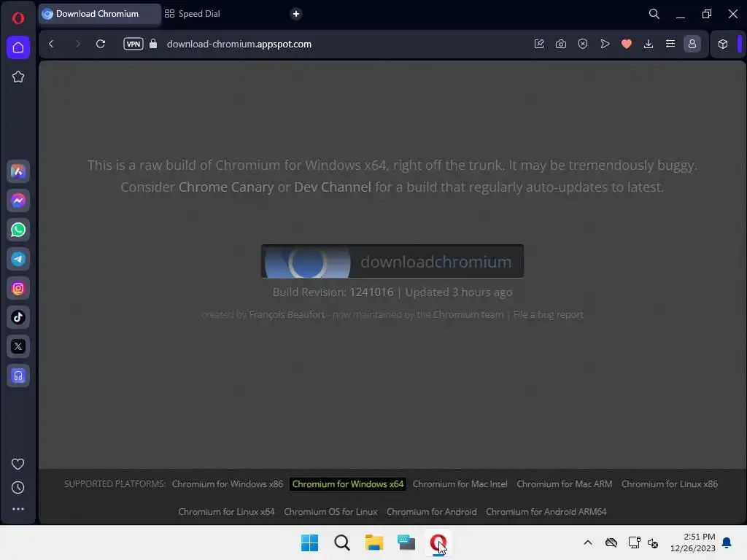Open TikTok in sidebar
747x560 pixels.
pyautogui.click(x=18, y=317)
